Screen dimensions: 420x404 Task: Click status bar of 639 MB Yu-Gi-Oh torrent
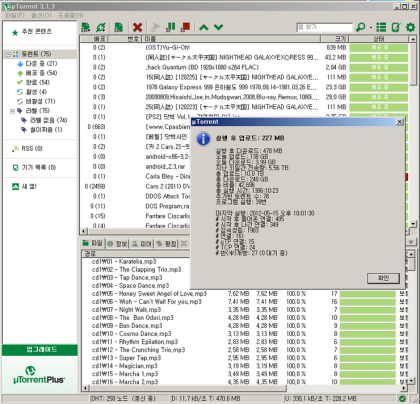coord(379,48)
